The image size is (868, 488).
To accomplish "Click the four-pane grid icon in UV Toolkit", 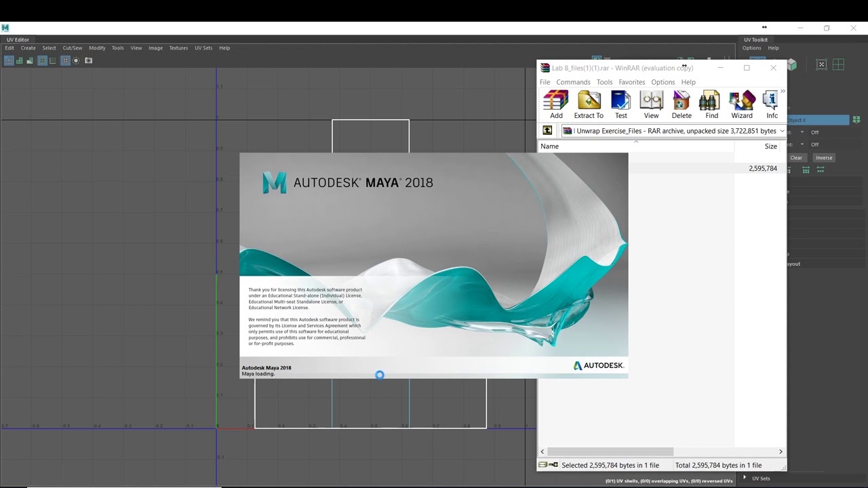I will pyautogui.click(x=838, y=64).
